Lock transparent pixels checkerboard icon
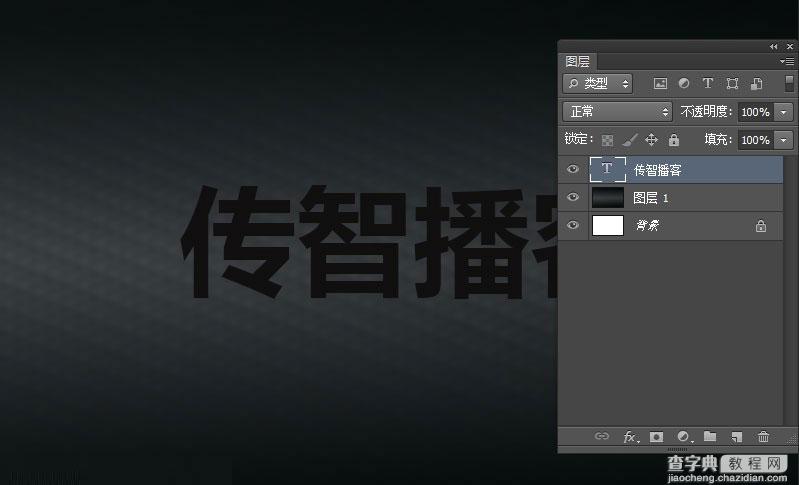 607,140
